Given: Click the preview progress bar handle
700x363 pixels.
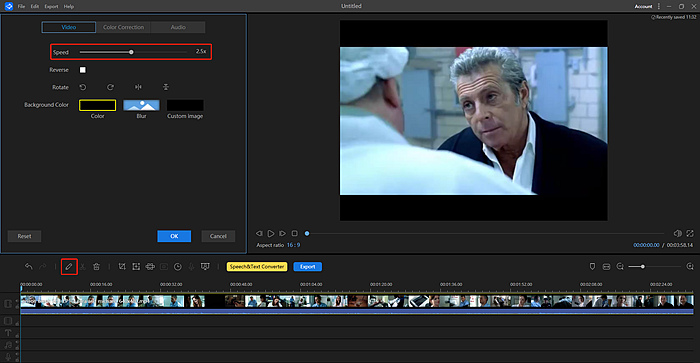Looking at the screenshot, I should [307, 234].
